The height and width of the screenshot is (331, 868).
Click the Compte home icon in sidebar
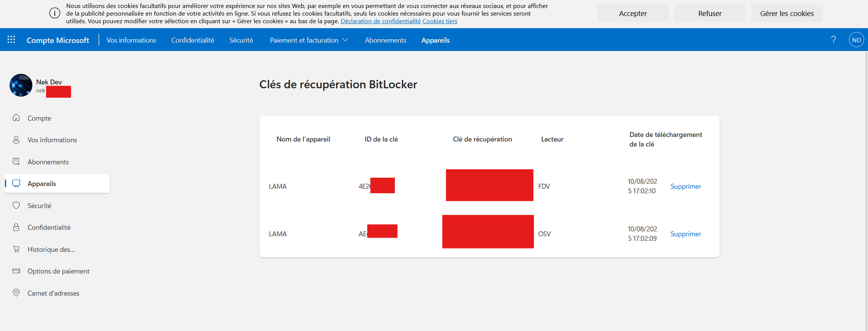(x=16, y=118)
